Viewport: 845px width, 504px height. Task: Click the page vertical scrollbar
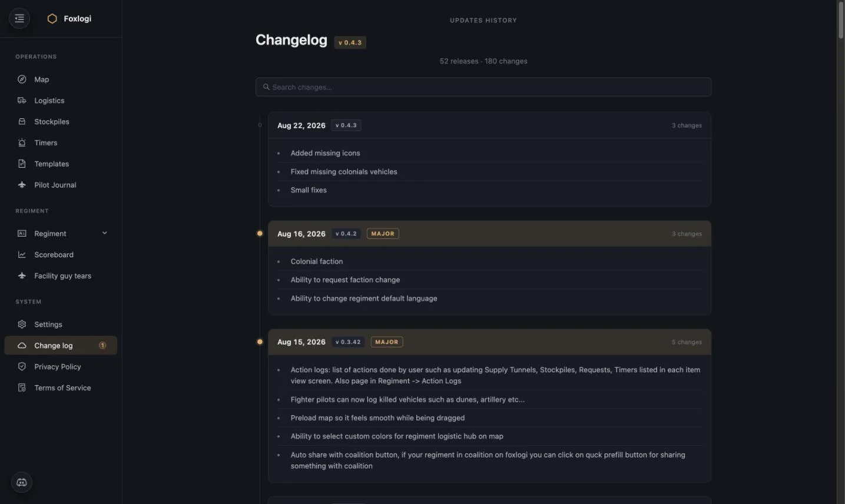pyautogui.click(x=840, y=252)
